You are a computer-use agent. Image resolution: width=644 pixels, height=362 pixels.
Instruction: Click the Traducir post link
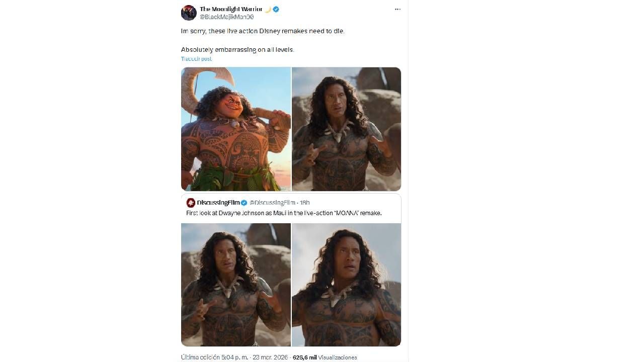[x=196, y=59]
